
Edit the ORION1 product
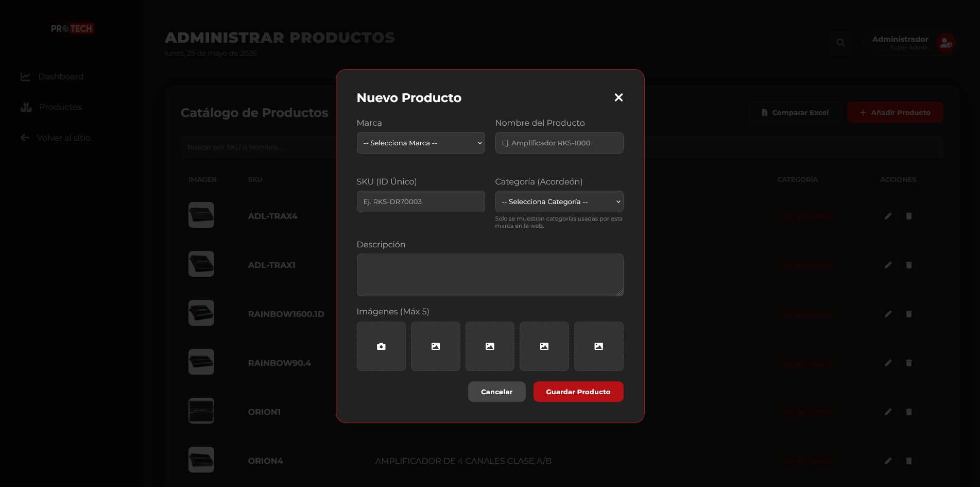888,412
